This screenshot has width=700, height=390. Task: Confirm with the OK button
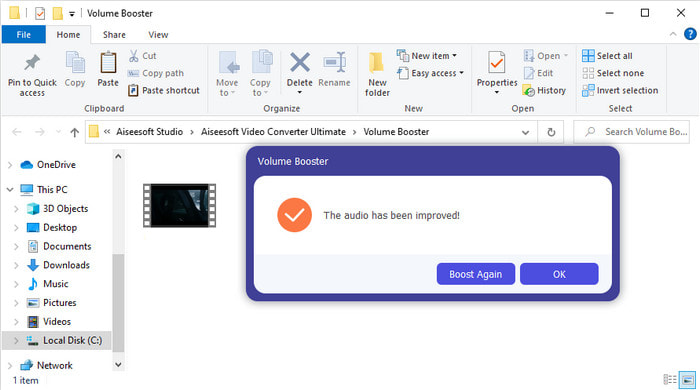click(x=559, y=274)
